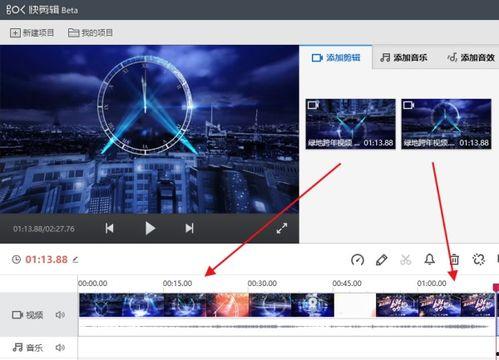
Task: Switch to the 添加音效 tab
Action: click(x=471, y=58)
